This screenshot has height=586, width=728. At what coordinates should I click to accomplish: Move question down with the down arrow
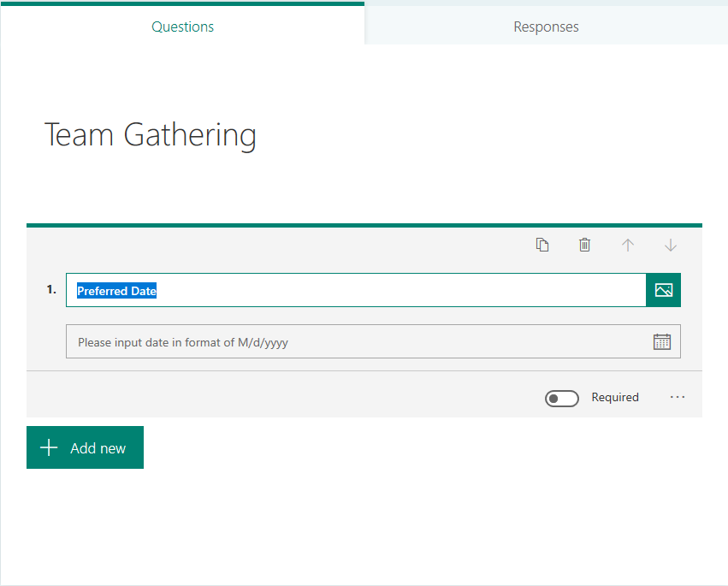671,245
